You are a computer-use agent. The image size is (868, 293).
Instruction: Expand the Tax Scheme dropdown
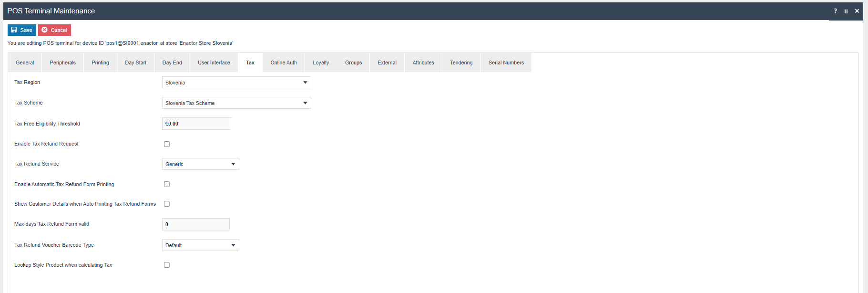pos(236,103)
